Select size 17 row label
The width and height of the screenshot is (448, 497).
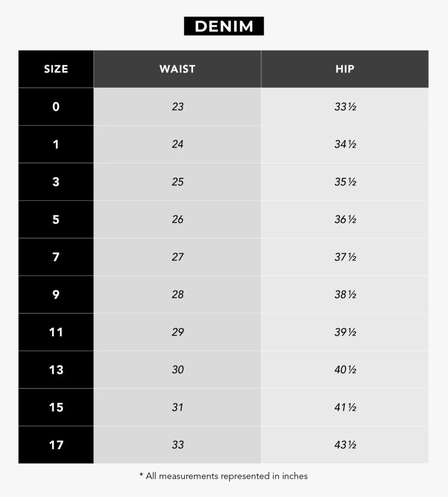tap(56, 445)
